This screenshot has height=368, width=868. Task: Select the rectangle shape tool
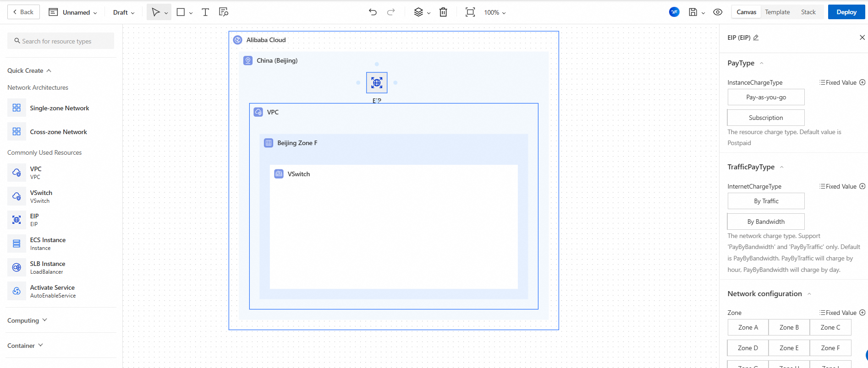181,12
